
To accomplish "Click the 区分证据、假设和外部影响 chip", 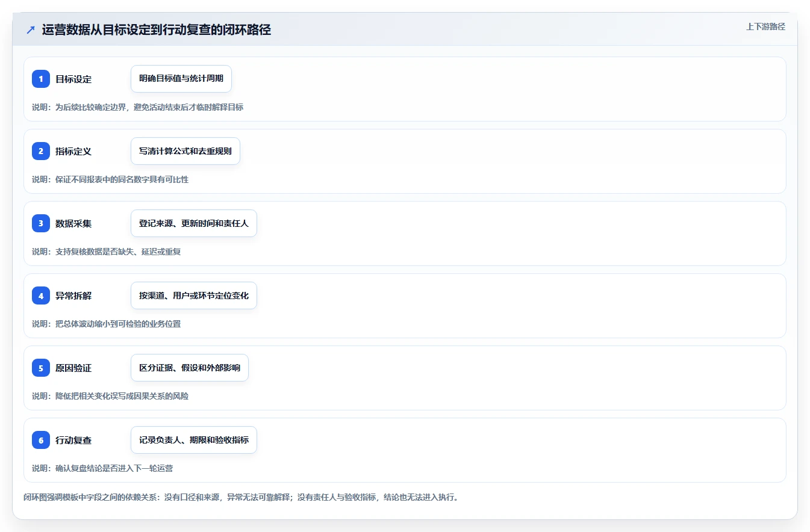I will pos(190,368).
